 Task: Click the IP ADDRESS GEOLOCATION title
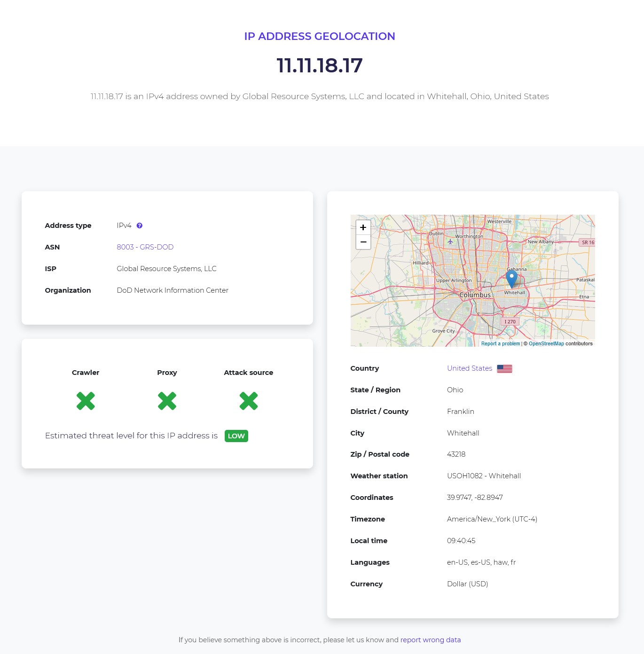tap(320, 36)
